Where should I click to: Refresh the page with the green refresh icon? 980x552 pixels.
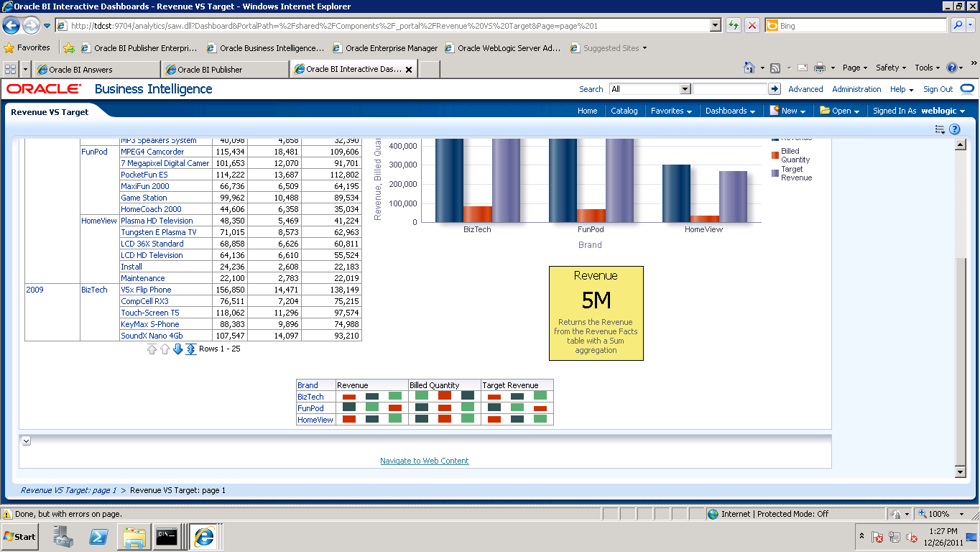732,25
